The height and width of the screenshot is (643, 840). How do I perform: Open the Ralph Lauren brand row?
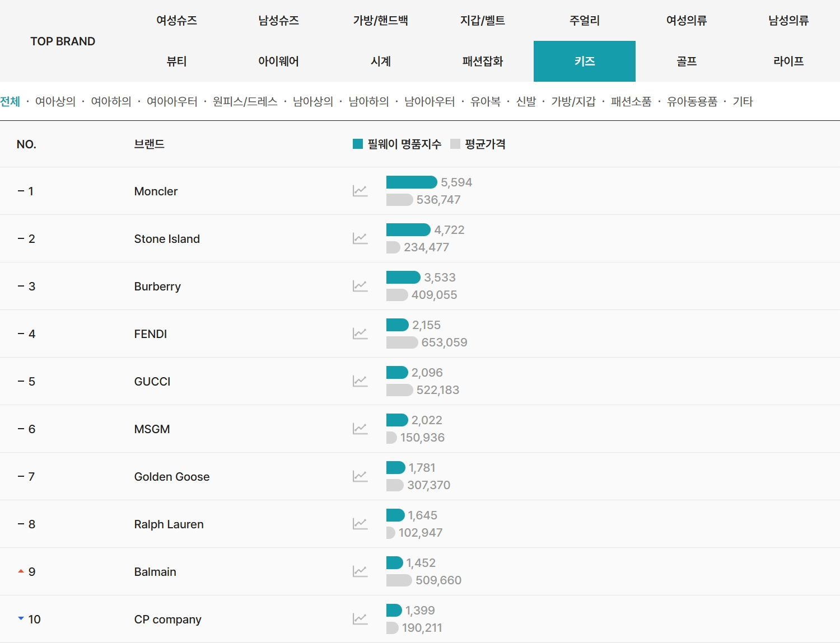point(420,524)
